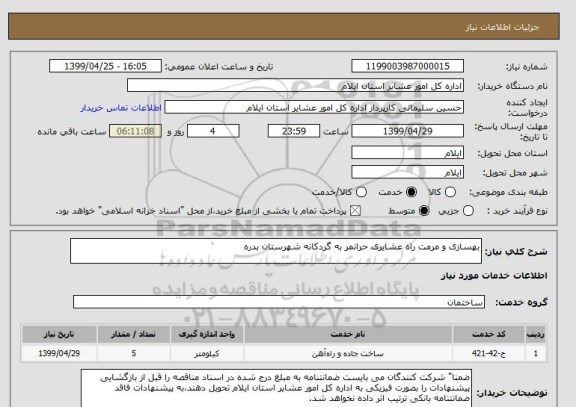This screenshot has width=576, height=407.
Task: Click the request creator field حسین سلیمانی
Action: [314, 108]
